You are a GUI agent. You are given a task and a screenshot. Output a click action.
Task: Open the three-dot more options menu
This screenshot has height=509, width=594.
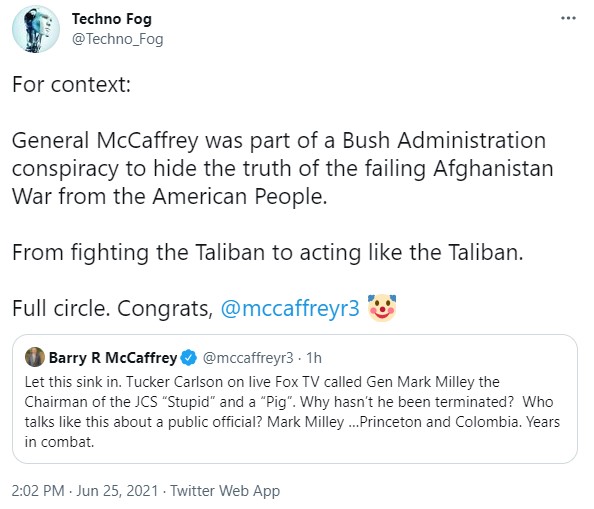click(568, 18)
